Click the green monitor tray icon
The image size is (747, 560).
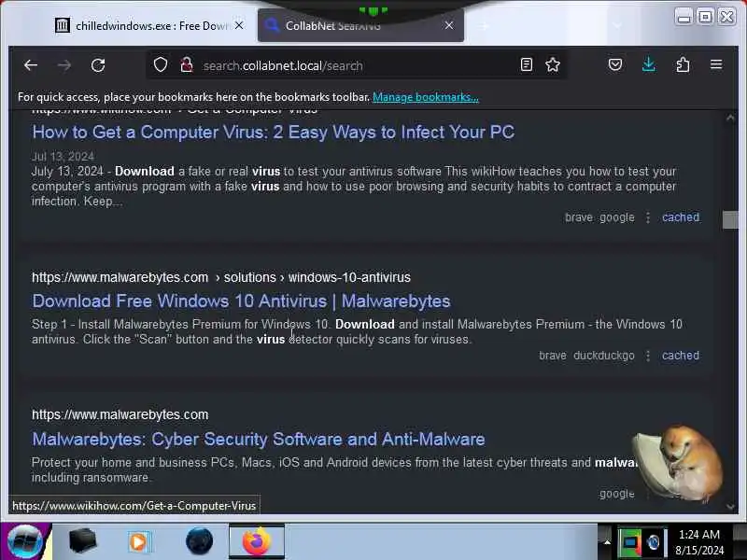click(629, 541)
